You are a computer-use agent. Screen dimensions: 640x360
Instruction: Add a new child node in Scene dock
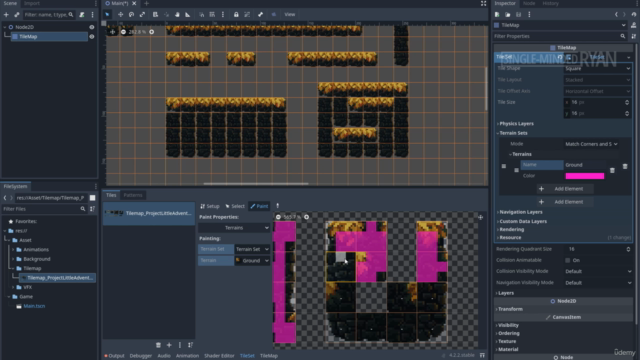tap(6, 15)
